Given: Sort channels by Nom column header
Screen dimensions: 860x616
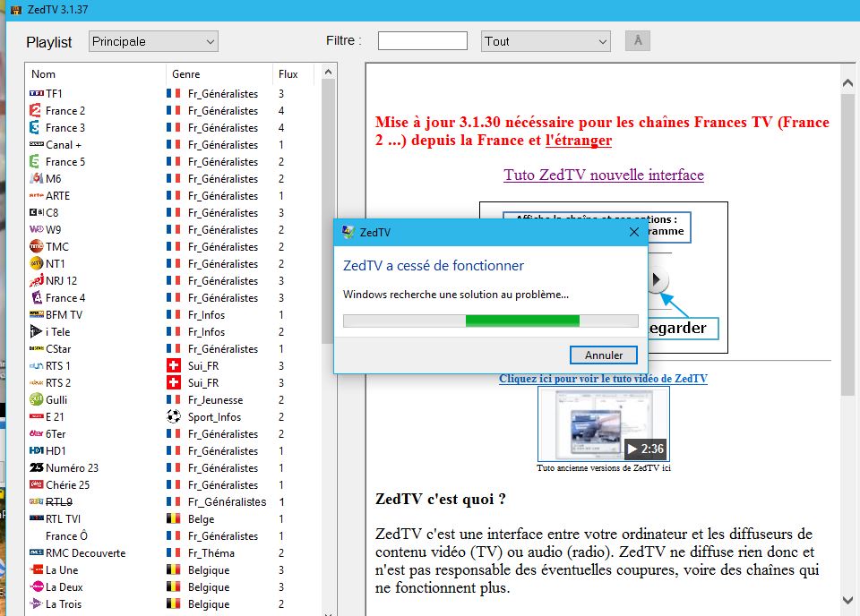Looking at the screenshot, I should [96, 74].
